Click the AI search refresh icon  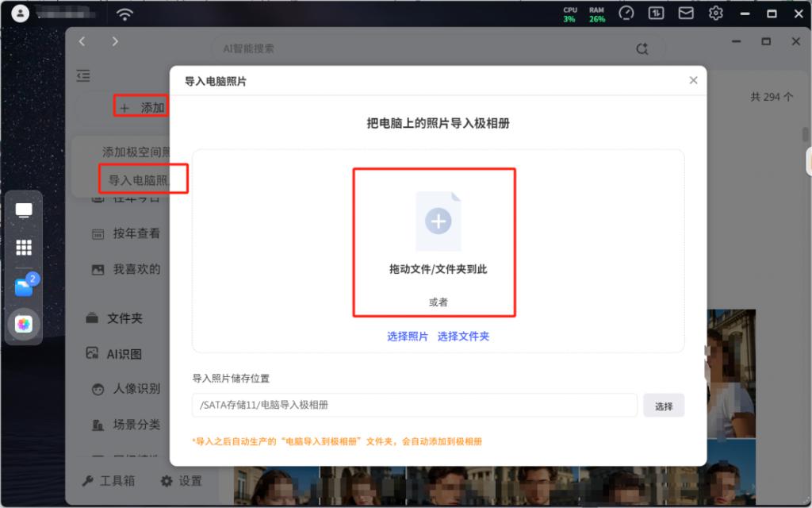point(642,48)
